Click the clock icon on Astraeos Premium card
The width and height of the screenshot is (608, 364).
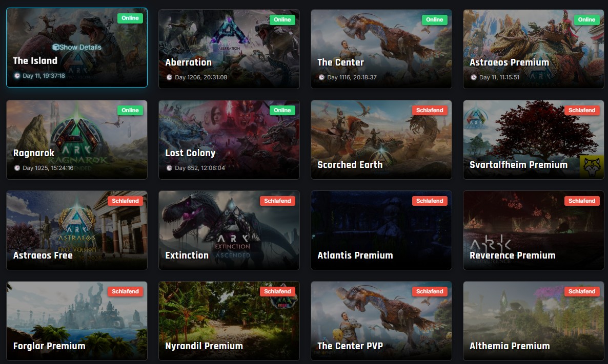tap(474, 77)
